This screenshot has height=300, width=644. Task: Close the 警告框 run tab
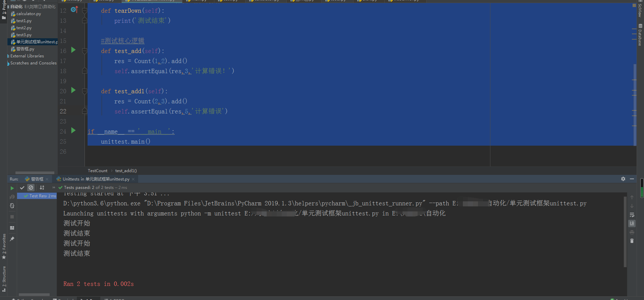coord(47,179)
